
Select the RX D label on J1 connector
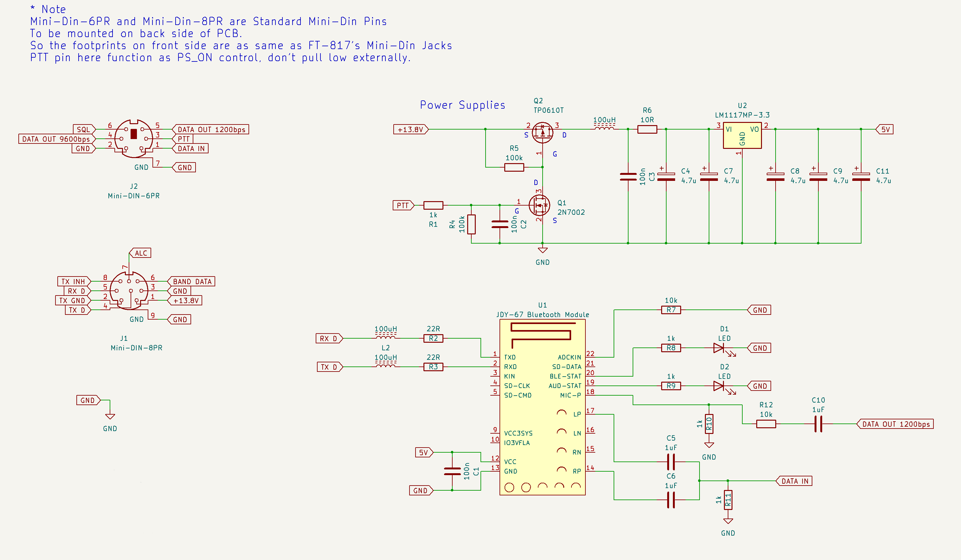(x=77, y=291)
